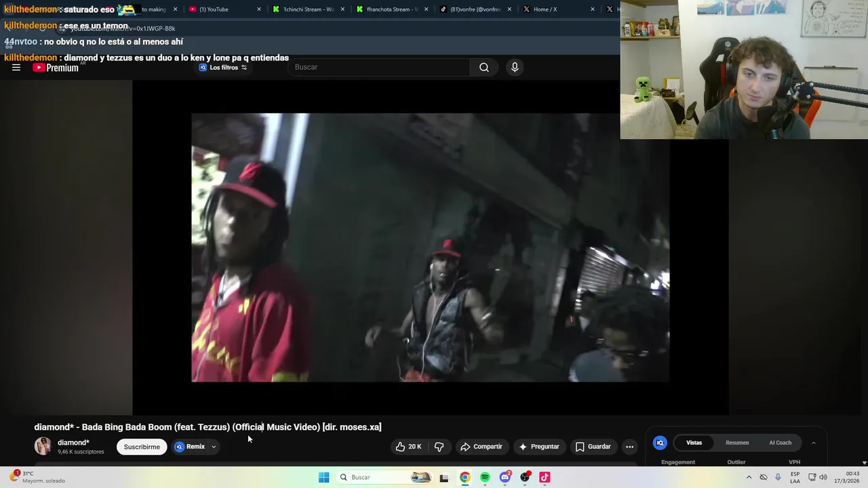The image size is (868, 488).
Task: Start voice search with the microphone icon
Action: coord(515,67)
